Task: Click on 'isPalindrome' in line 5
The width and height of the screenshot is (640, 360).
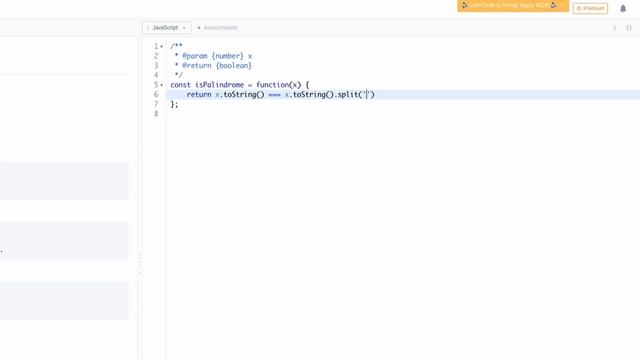Action: [219, 85]
